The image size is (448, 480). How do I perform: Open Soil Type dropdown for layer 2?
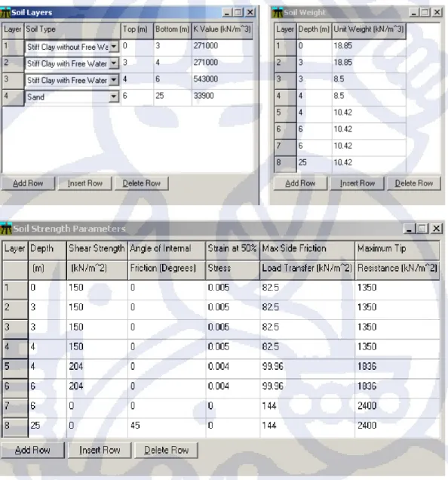pyautogui.click(x=114, y=63)
